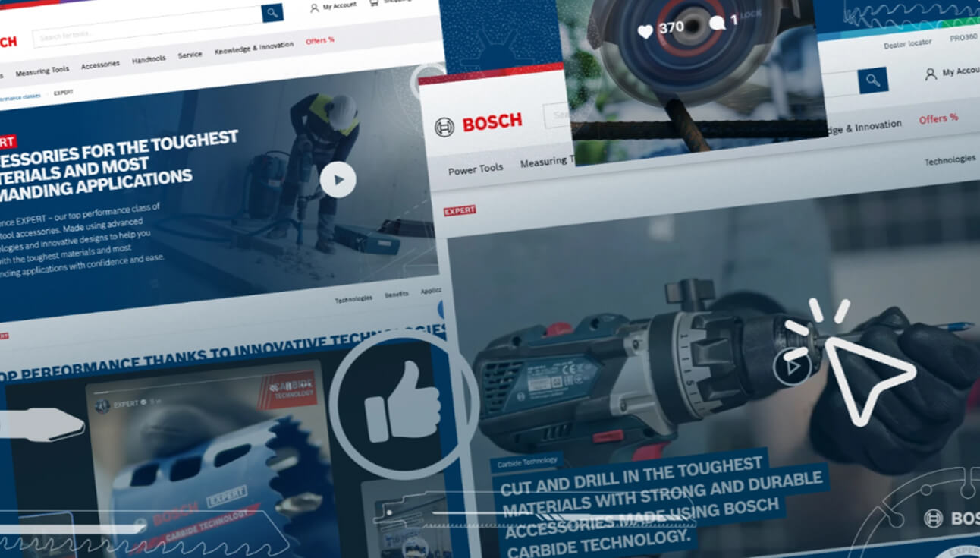Screen dimensions: 980x558
Task: Click the Bosch logo above the Power Tools menu
Action: click(x=479, y=124)
